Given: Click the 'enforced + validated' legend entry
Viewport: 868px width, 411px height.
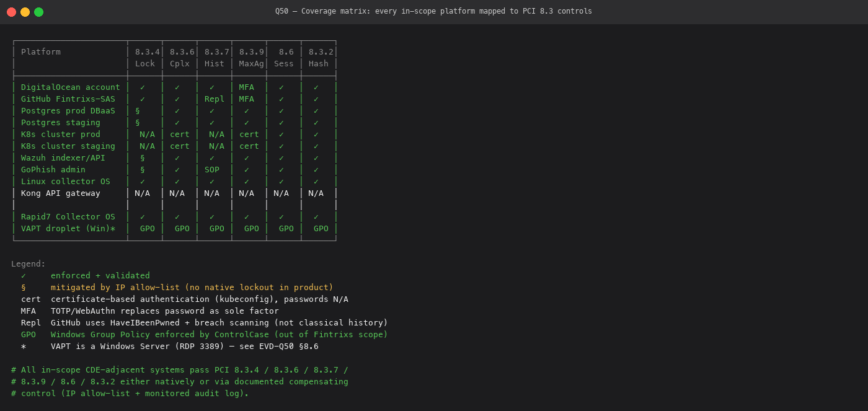Looking at the screenshot, I should coord(100,276).
